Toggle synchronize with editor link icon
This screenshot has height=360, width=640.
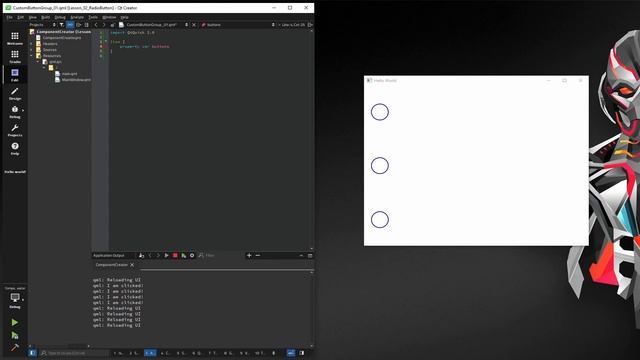tap(70, 25)
